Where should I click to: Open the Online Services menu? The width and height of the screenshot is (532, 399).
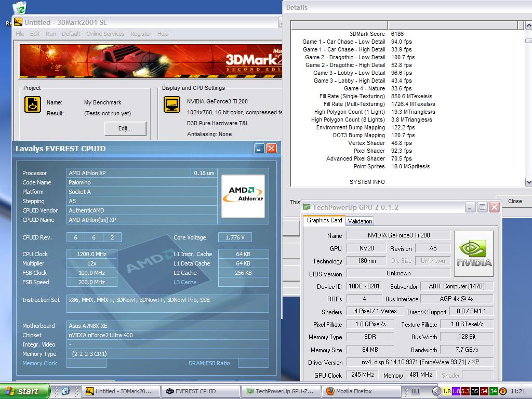[105, 34]
